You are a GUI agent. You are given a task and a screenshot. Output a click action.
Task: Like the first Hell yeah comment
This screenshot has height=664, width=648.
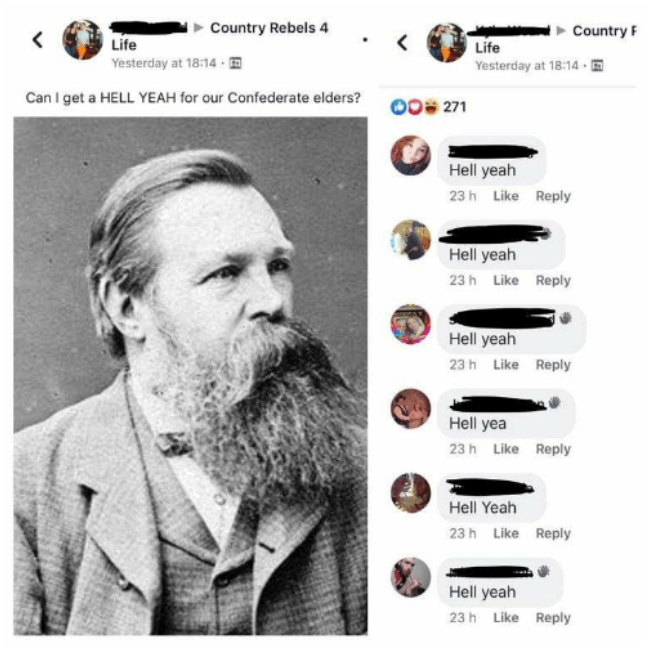(506, 196)
